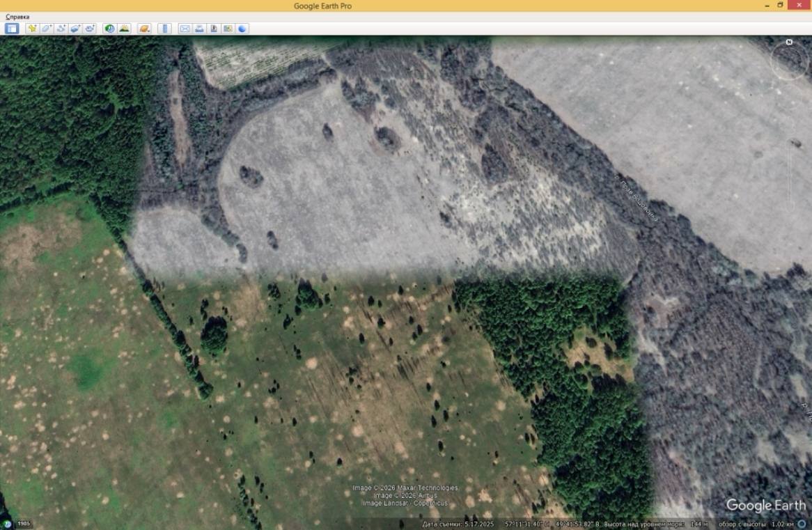Viewport: 812px width, 530px height.
Task: Click the Google Earth logo watermark
Action: click(765, 506)
